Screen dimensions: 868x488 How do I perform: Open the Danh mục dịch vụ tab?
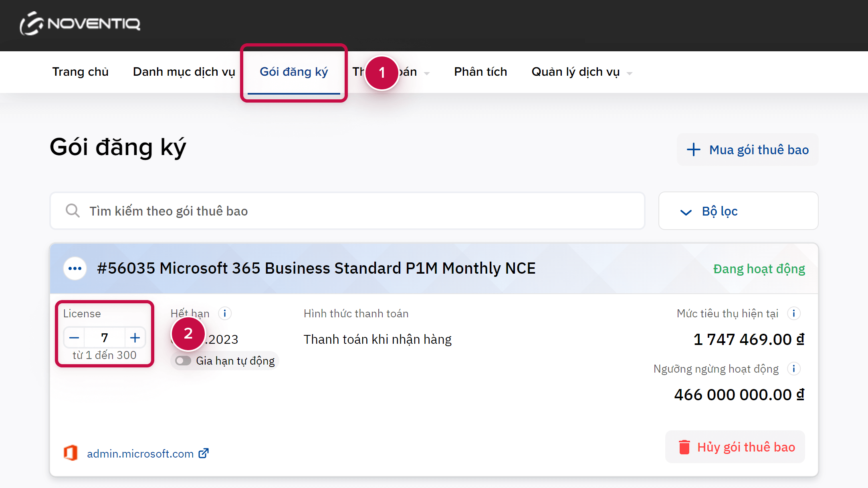coord(184,72)
